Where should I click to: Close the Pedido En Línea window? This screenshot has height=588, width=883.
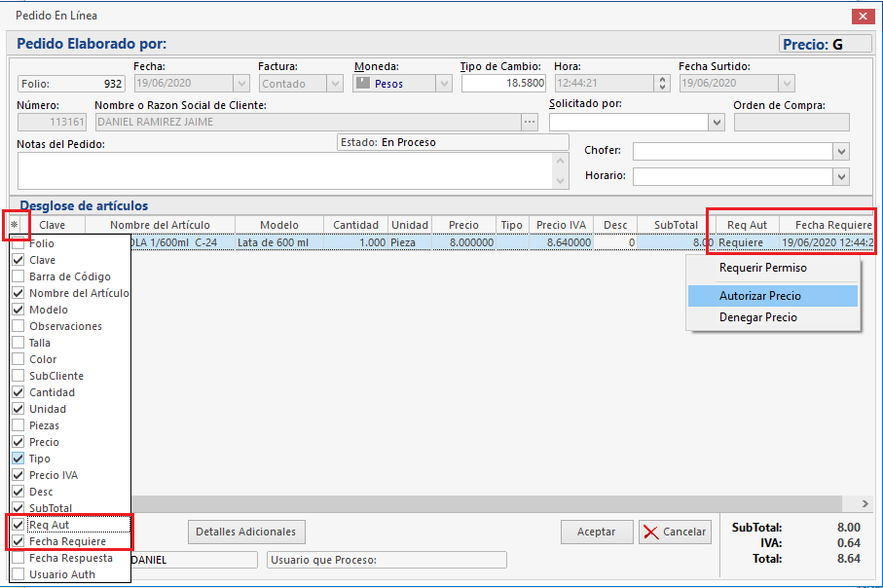click(861, 16)
